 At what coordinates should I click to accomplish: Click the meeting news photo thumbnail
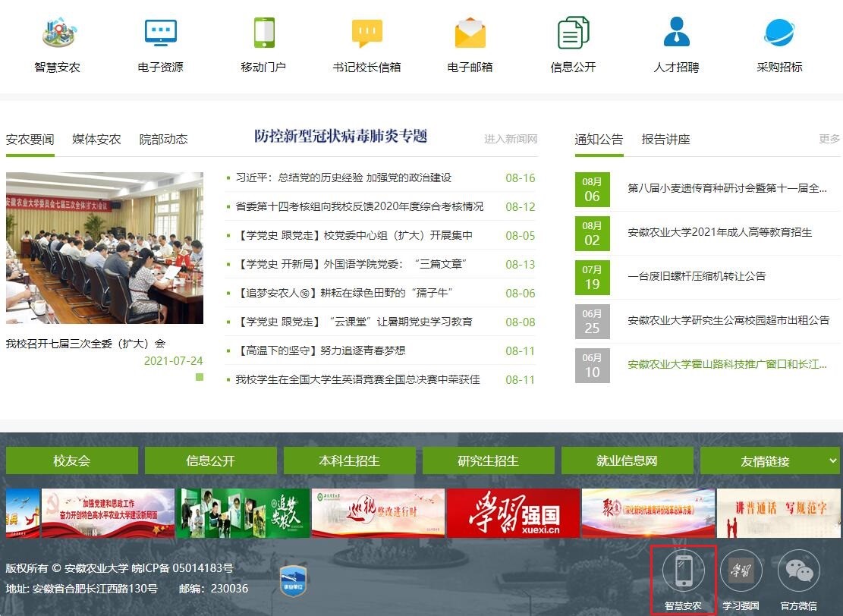105,248
